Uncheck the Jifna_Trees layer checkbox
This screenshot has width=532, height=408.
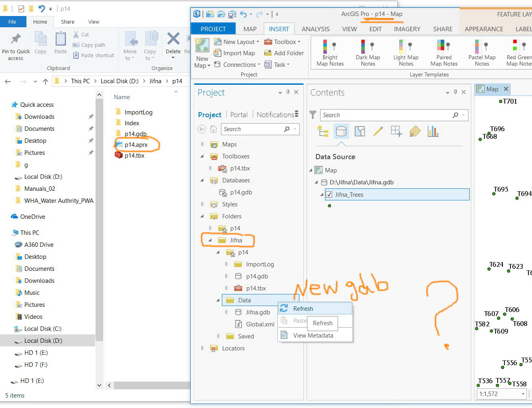tap(329, 194)
